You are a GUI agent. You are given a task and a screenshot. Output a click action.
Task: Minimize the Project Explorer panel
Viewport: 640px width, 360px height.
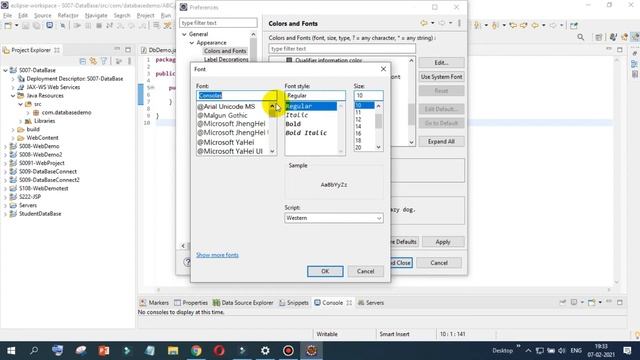117,49
